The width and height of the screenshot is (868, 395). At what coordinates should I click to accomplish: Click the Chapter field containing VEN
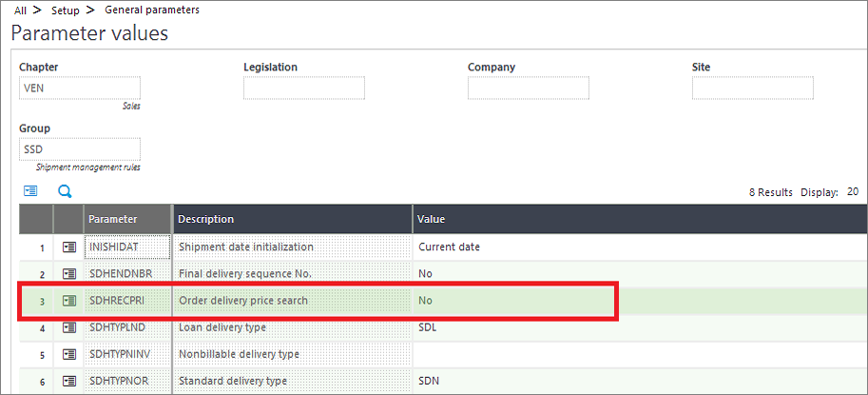click(80, 89)
